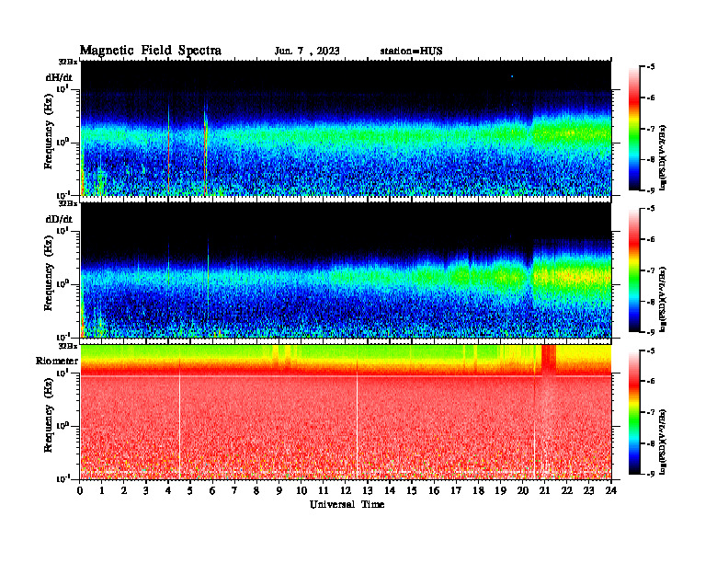
Task: Click the '-5' tick on dH/dt color bar
Action: click(651, 67)
